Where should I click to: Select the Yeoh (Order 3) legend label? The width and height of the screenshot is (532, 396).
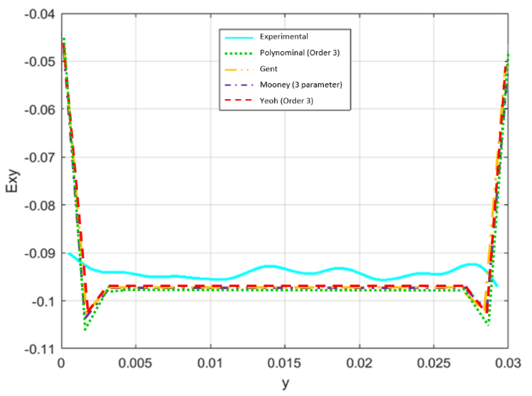[x=286, y=101]
